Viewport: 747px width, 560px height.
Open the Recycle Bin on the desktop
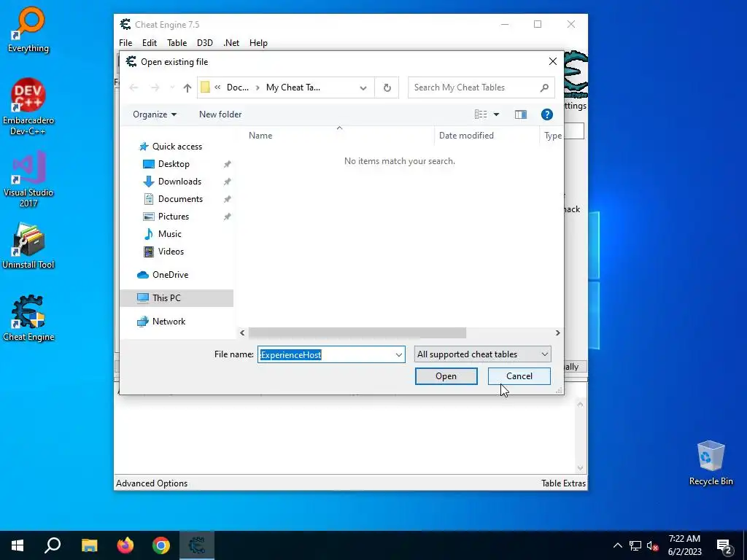pos(711,463)
